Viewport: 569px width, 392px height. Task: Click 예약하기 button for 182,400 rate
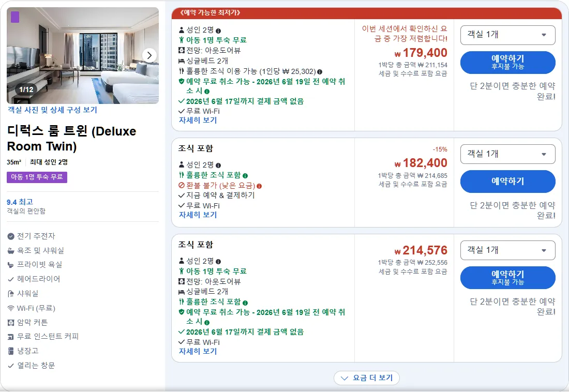(507, 182)
